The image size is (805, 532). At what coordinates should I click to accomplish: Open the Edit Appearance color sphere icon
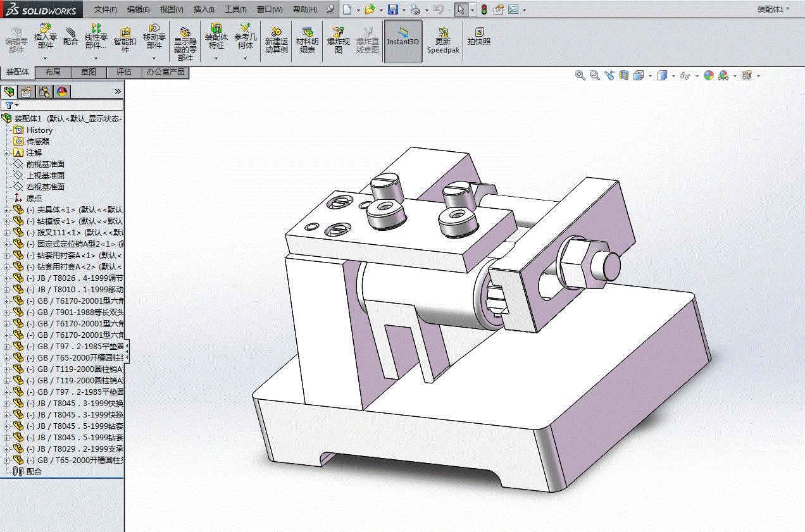pyautogui.click(x=709, y=75)
